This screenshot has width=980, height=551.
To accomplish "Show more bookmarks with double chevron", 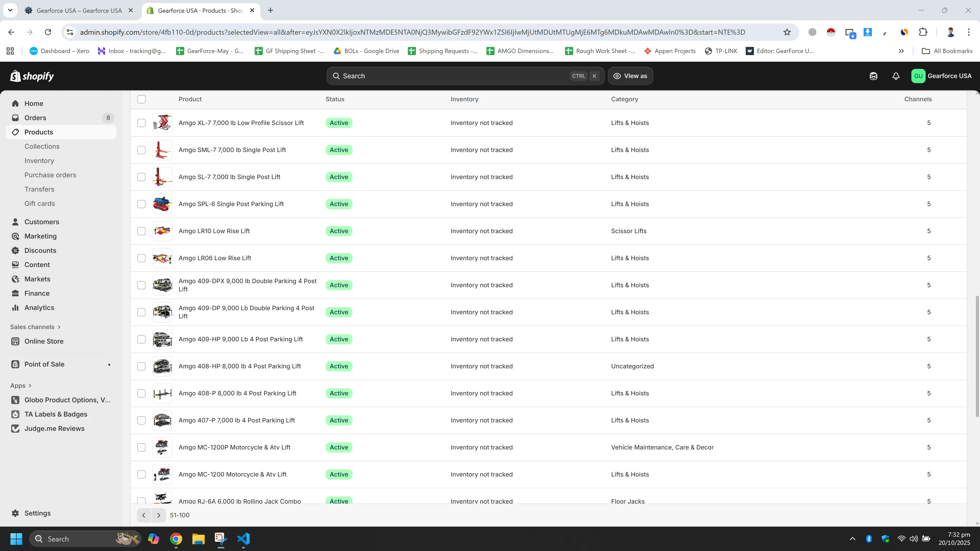I will 901,51.
